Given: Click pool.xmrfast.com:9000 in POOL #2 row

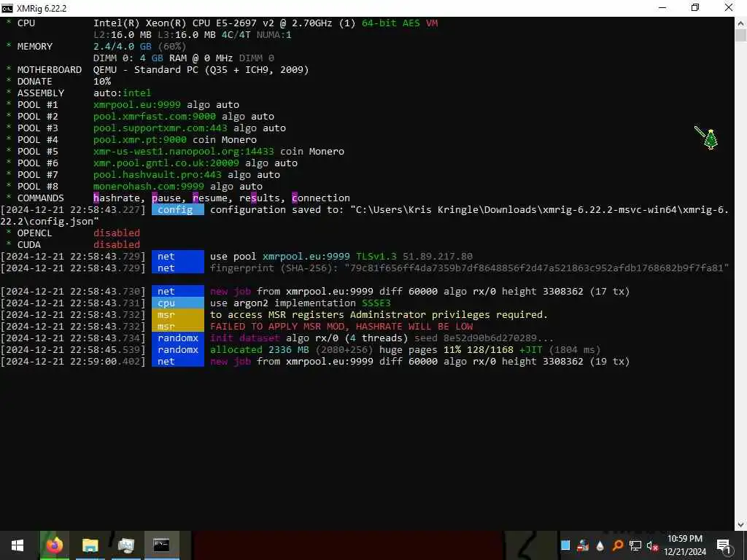Looking at the screenshot, I should click(x=155, y=116).
